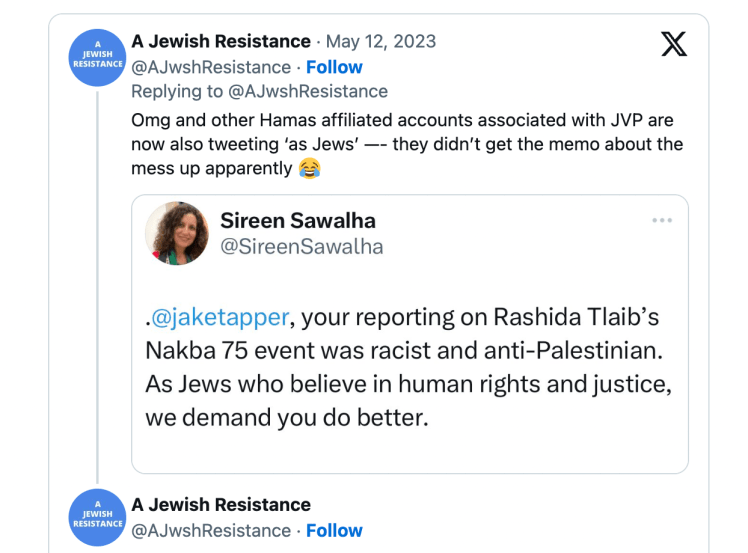Click Follow on the tweet after the quote

click(x=334, y=530)
